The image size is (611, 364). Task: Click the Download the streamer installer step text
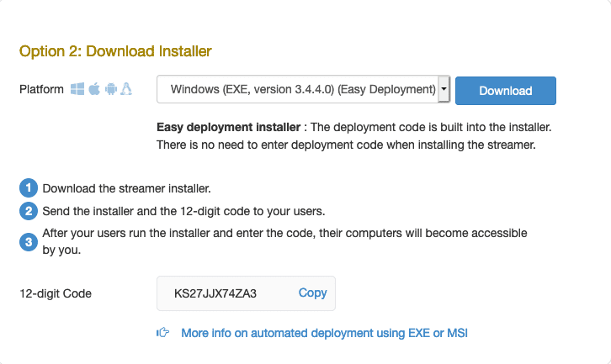[126, 188]
